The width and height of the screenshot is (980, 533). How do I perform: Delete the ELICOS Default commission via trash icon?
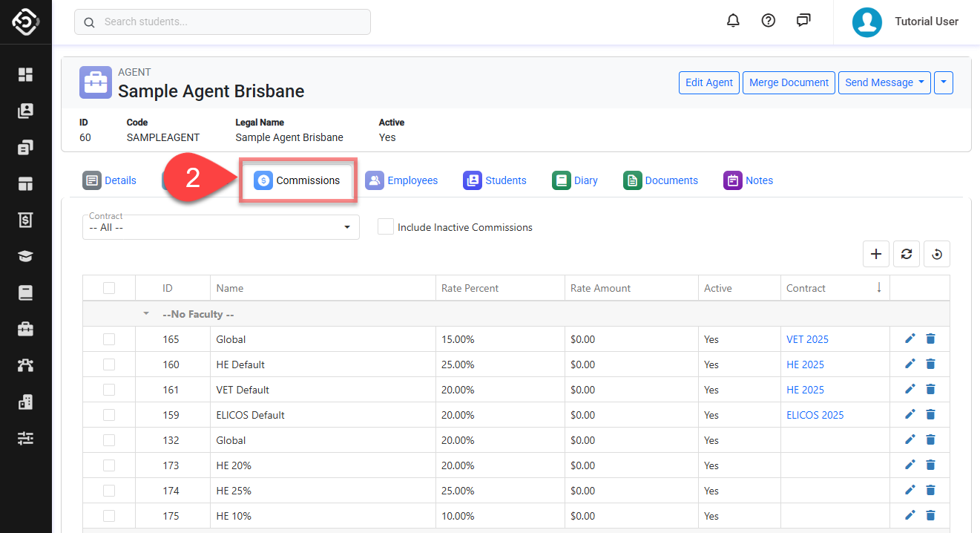pyautogui.click(x=930, y=414)
